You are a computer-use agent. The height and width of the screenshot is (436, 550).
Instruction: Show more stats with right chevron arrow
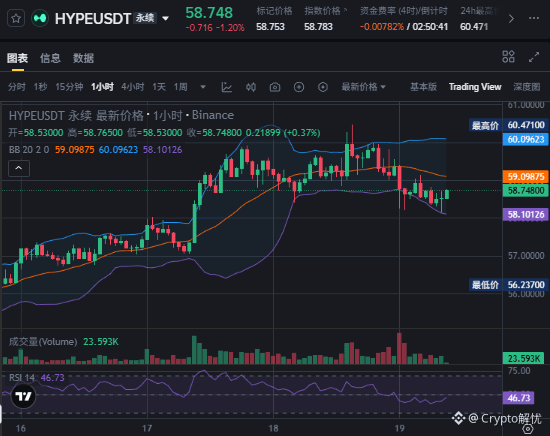[511, 19]
